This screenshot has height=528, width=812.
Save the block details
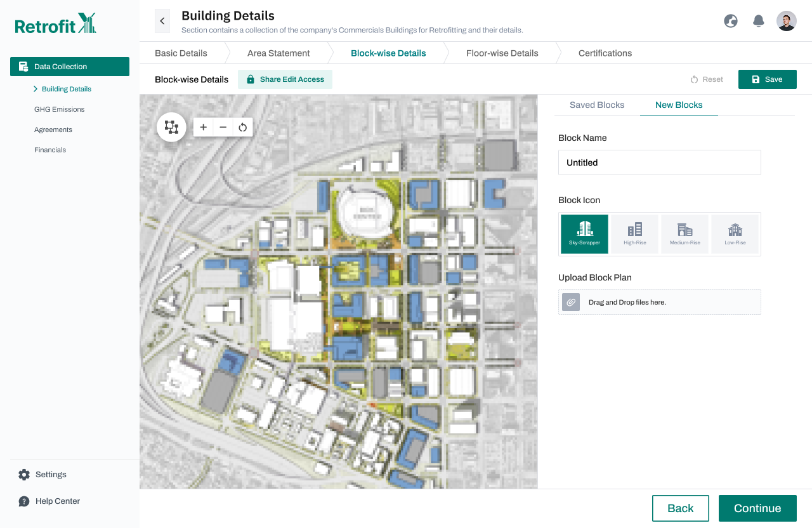768,79
